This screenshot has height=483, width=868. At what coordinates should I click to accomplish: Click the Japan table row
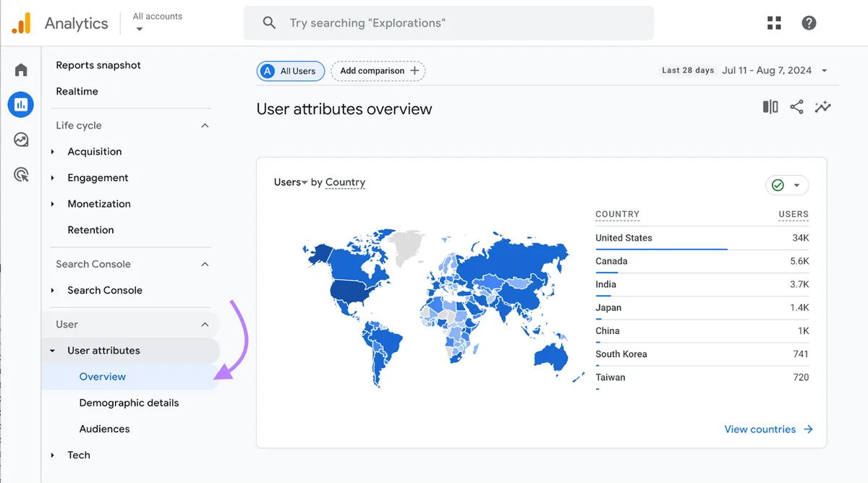tap(702, 308)
